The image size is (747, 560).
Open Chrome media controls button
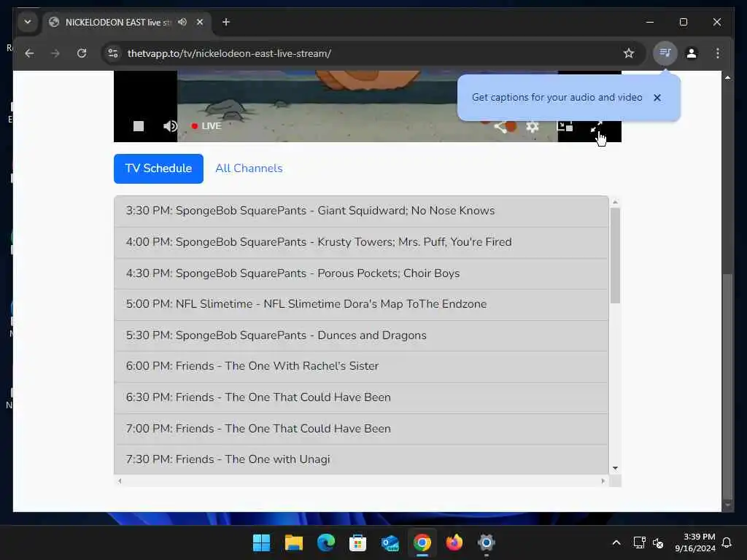click(665, 53)
